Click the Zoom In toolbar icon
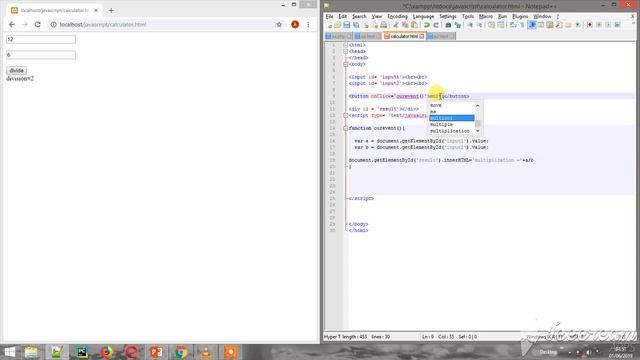The width and height of the screenshot is (640, 360). click(472, 25)
